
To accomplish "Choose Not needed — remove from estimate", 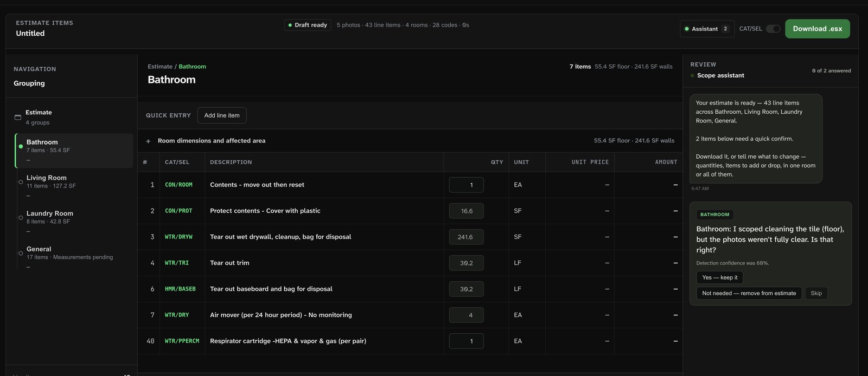I will (x=749, y=293).
